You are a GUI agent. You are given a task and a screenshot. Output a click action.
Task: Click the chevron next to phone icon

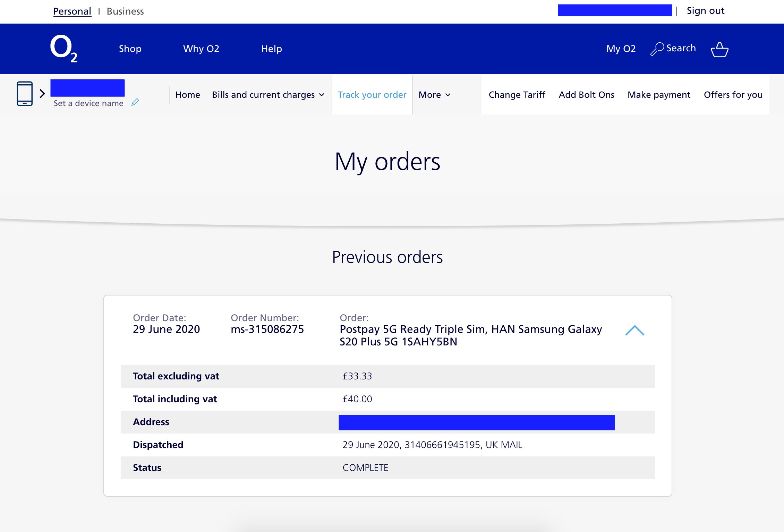42,94
